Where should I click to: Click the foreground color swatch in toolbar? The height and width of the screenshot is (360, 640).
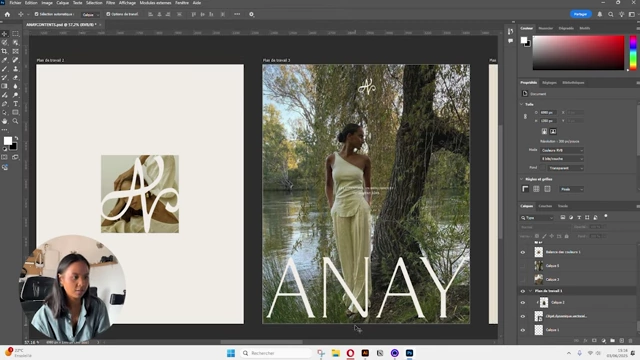pos(7,141)
